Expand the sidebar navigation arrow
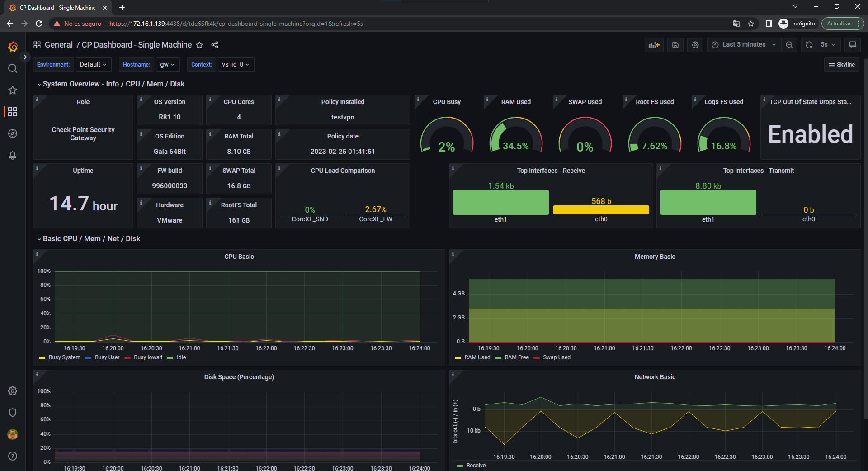The height and width of the screenshot is (471, 868). coord(25,57)
